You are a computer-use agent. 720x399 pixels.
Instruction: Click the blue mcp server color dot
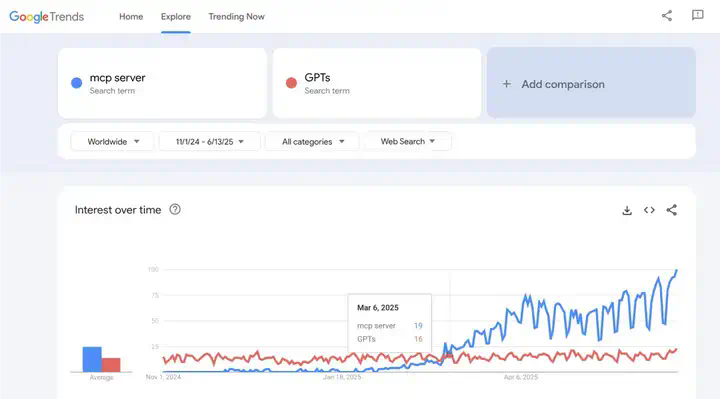[x=77, y=83]
